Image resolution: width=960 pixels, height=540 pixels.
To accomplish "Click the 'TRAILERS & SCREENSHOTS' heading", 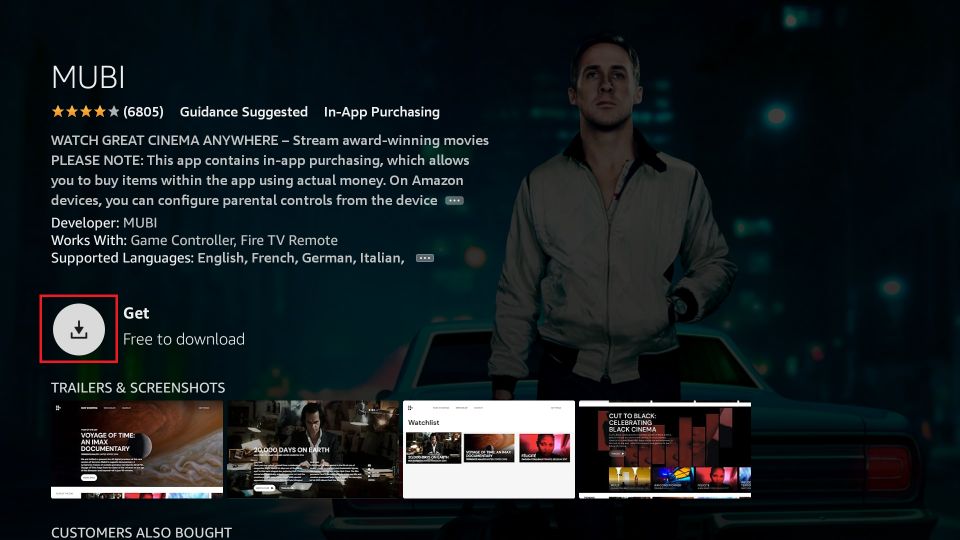I will (x=138, y=388).
